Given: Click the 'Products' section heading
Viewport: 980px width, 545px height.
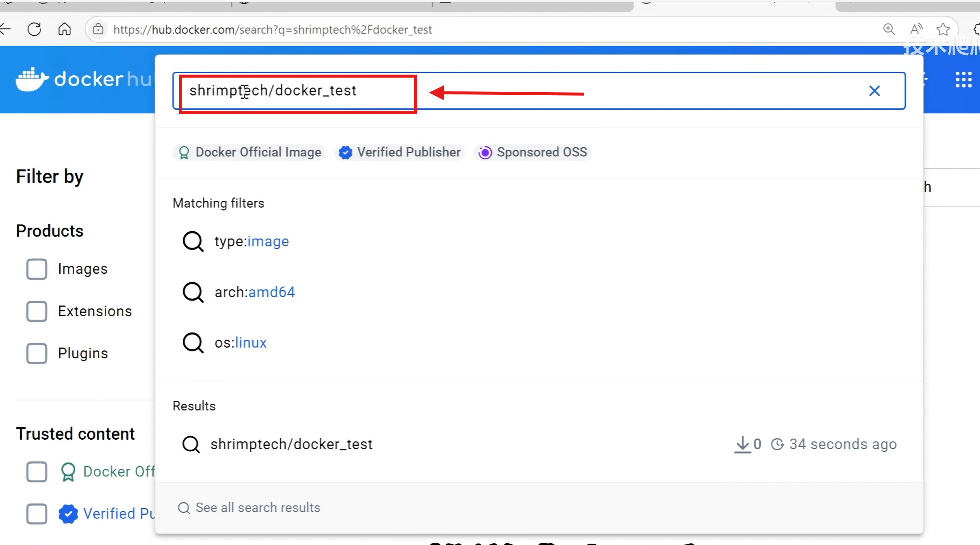Looking at the screenshot, I should (x=49, y=231).
